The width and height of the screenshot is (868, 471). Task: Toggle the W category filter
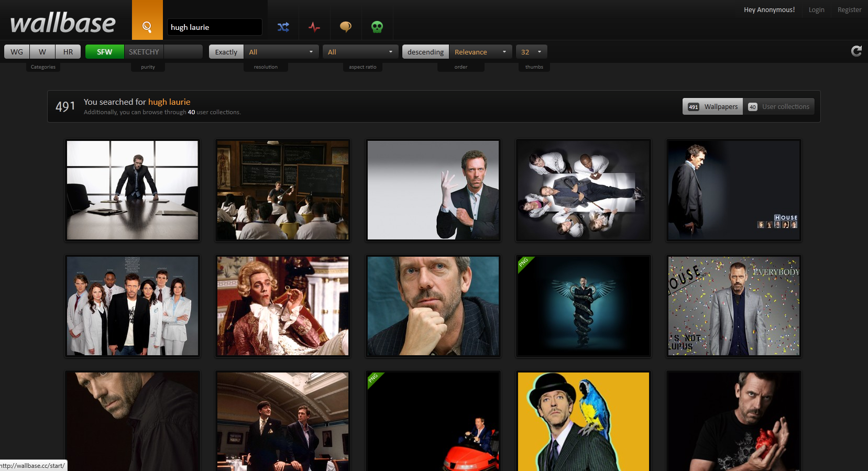[x=42, y=52]
